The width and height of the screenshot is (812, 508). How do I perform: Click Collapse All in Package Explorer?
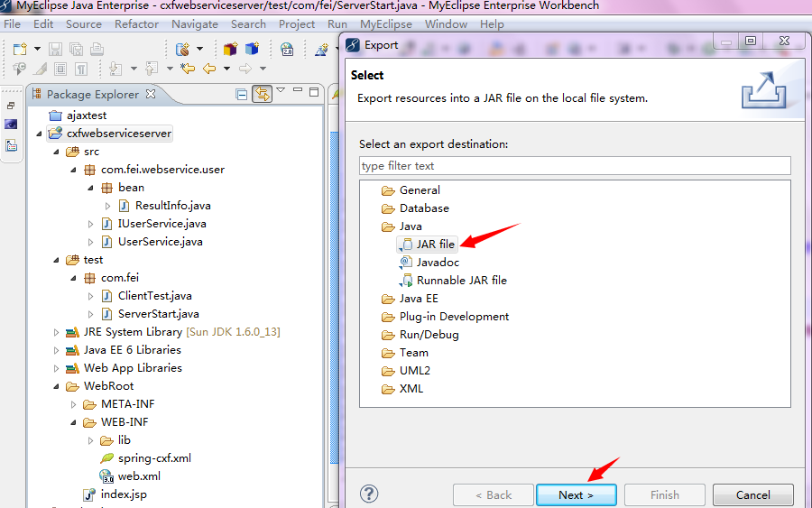click(241, 94)
